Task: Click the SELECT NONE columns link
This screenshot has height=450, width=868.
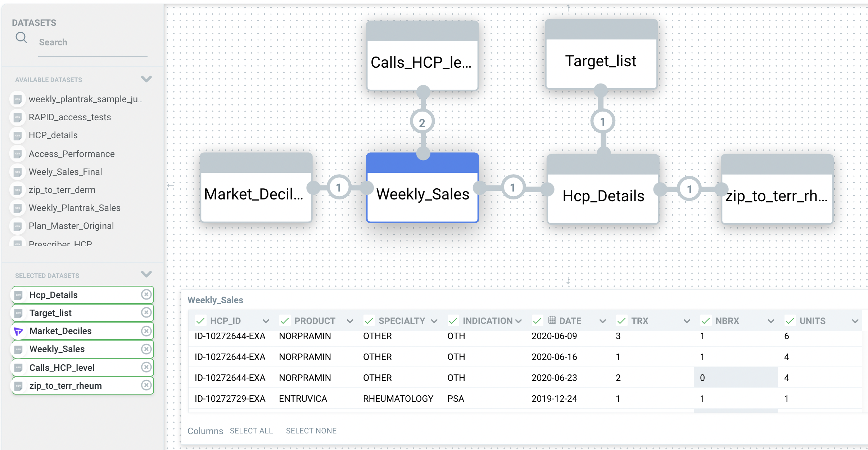Action: click(311, 431)
